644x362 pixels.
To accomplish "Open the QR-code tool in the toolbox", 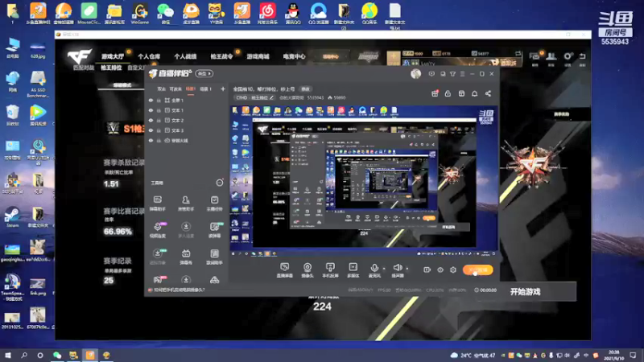I will [x=214, y=230].
